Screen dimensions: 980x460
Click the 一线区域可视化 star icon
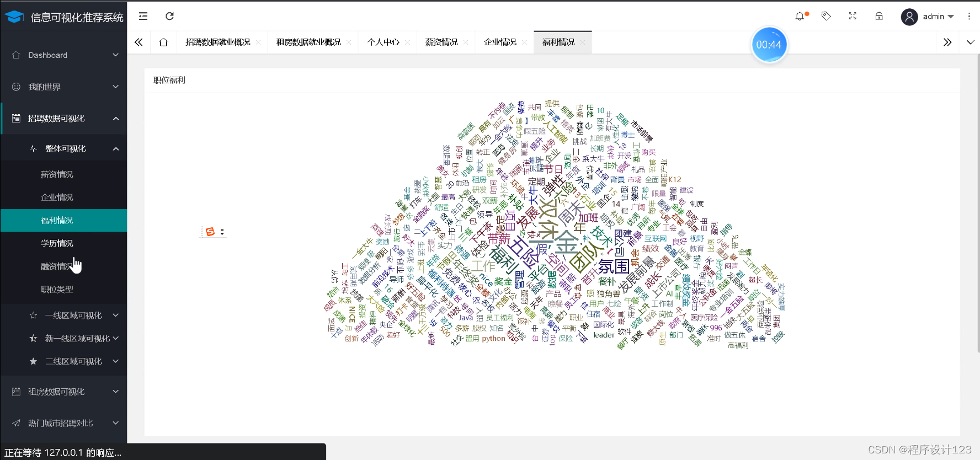coord(33,315)
